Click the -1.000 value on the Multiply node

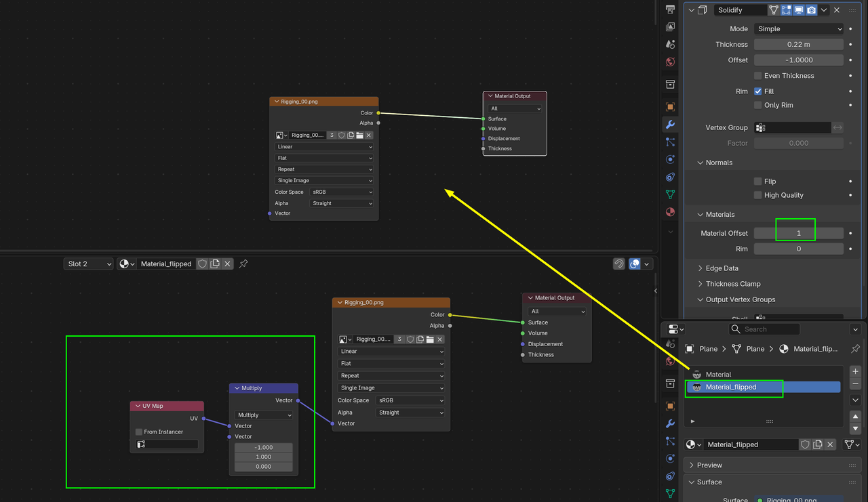point(264,447)
